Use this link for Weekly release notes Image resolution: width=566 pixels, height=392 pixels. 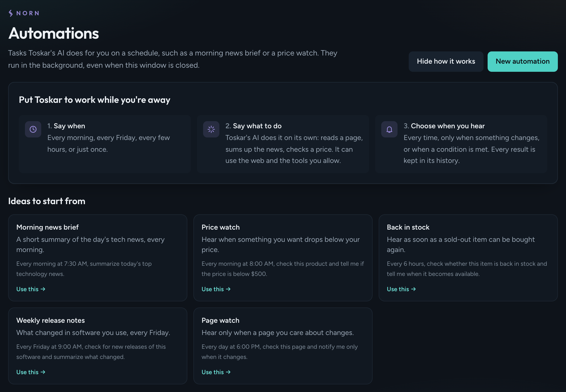[x=31, y=372]
